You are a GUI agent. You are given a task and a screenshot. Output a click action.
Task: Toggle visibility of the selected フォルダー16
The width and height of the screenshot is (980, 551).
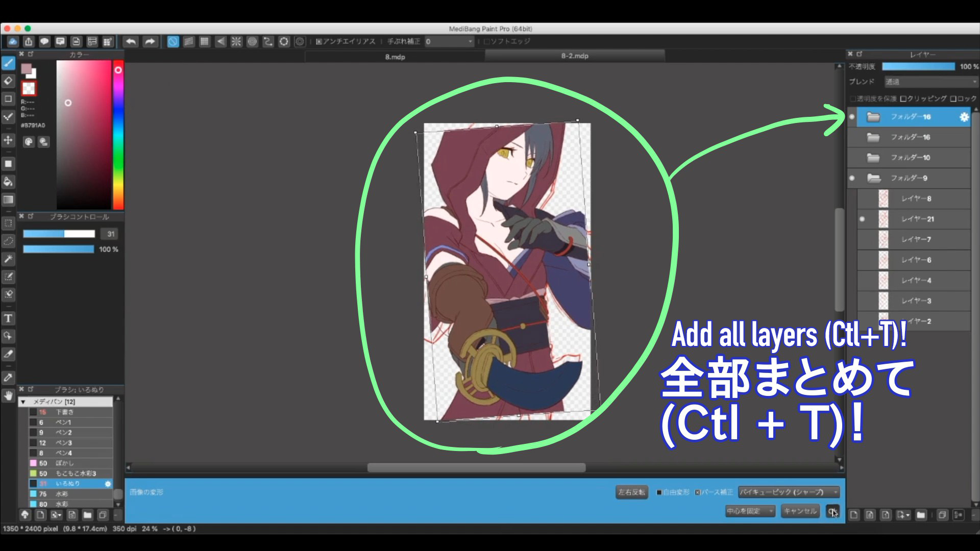click(x=852, y=117)
